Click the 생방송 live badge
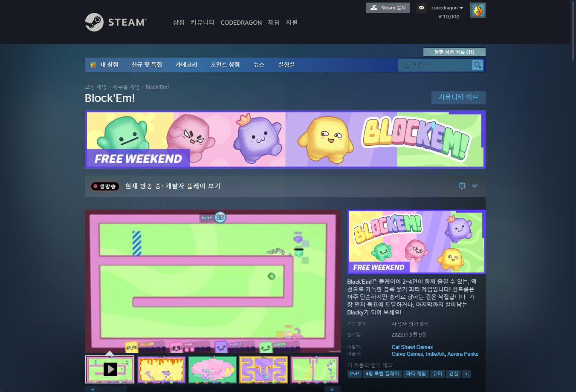 [105, 186]
